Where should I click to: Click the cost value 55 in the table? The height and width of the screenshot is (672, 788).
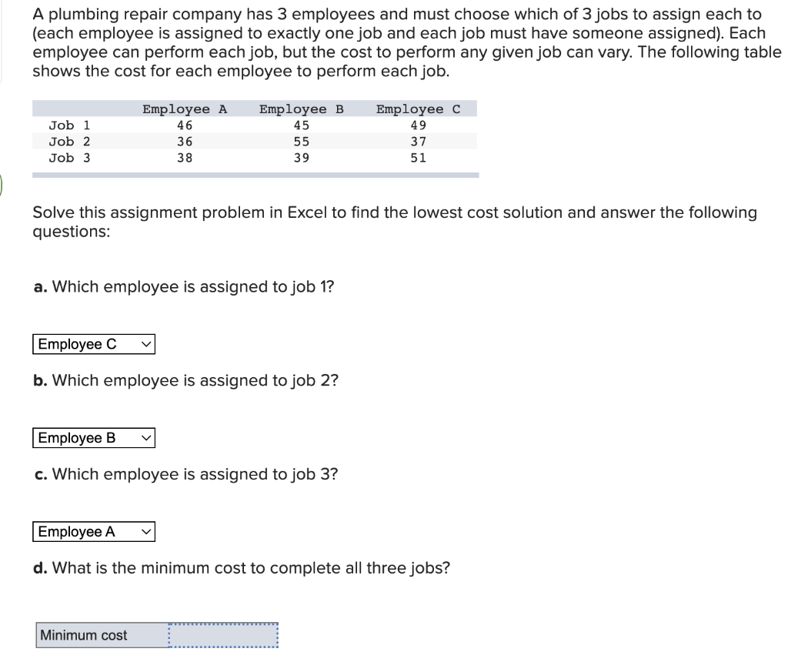tap(301, 141)
